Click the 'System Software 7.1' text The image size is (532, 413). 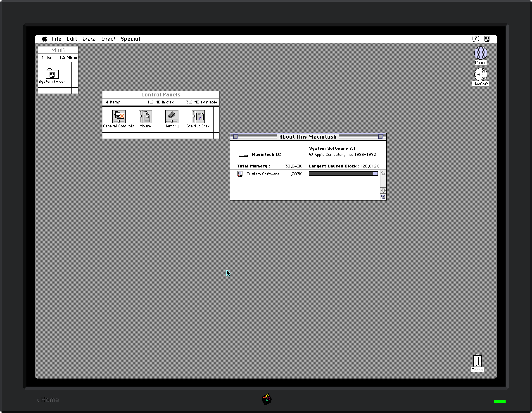[x=332, y=148]
